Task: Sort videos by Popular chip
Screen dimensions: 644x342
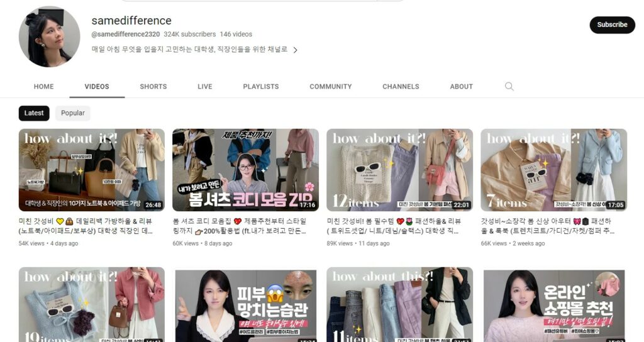Action: (x=73, y=113)
